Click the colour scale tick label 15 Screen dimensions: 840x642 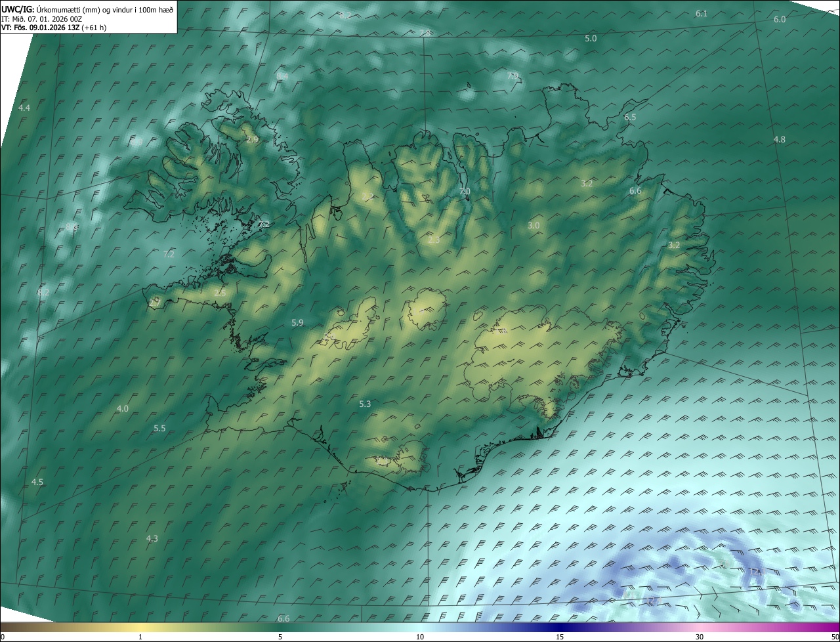pos(560,637)
